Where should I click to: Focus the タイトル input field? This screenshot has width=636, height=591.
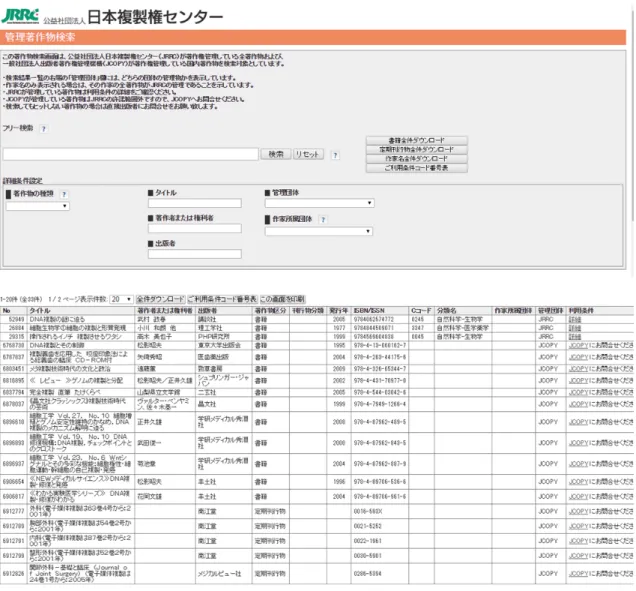(195, 203)
